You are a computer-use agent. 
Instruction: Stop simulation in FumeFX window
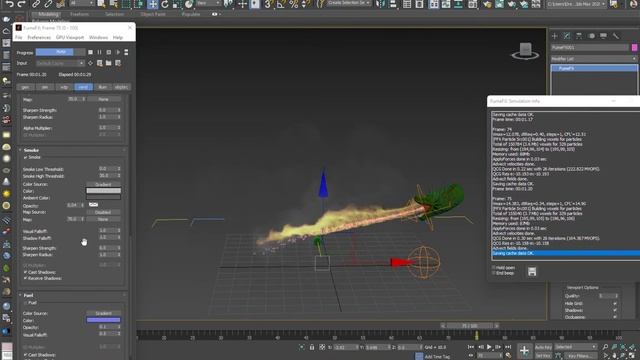point(90,52)
